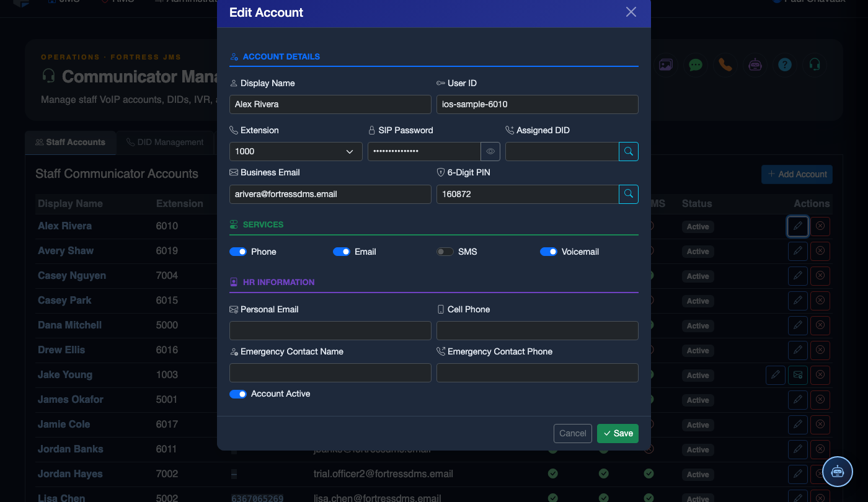Cancel the Edit Account dialog

point(573,433)
